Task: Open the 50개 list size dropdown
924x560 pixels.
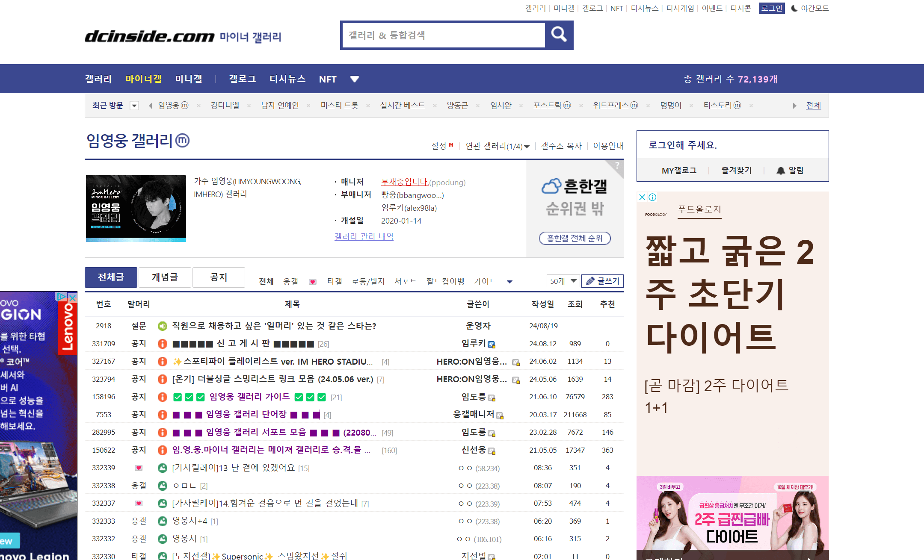Action: [x=563, y=281]
